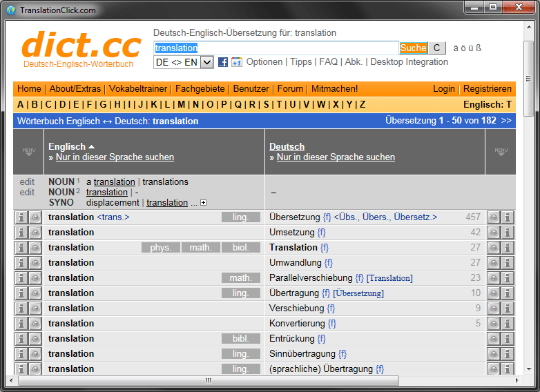Click the search input containing translation

276,48
